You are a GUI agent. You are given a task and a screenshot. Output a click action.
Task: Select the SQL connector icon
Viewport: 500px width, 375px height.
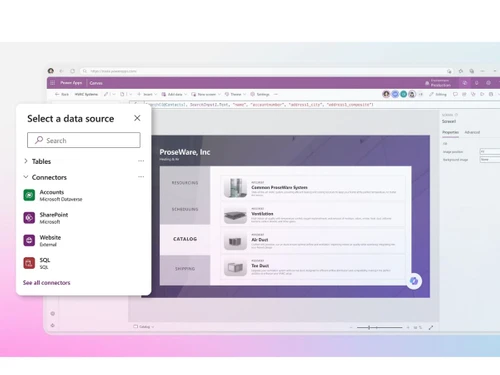[x=29, y=263]
